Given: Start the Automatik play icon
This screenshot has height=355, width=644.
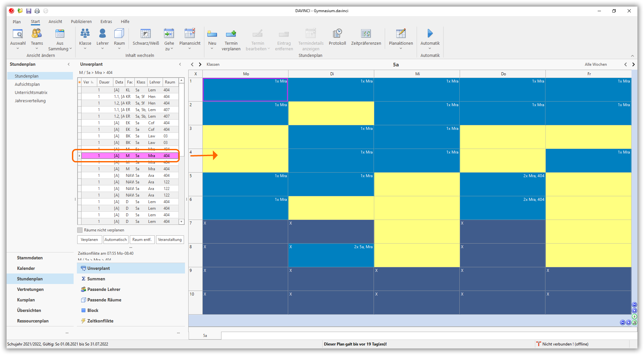Looking at the screenshot, I should click(x=430, y=34).
